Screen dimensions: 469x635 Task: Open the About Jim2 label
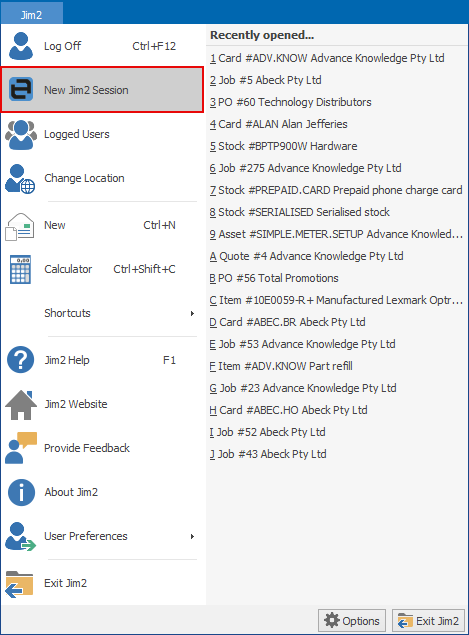pyautogui.click(x=71, y=492)
